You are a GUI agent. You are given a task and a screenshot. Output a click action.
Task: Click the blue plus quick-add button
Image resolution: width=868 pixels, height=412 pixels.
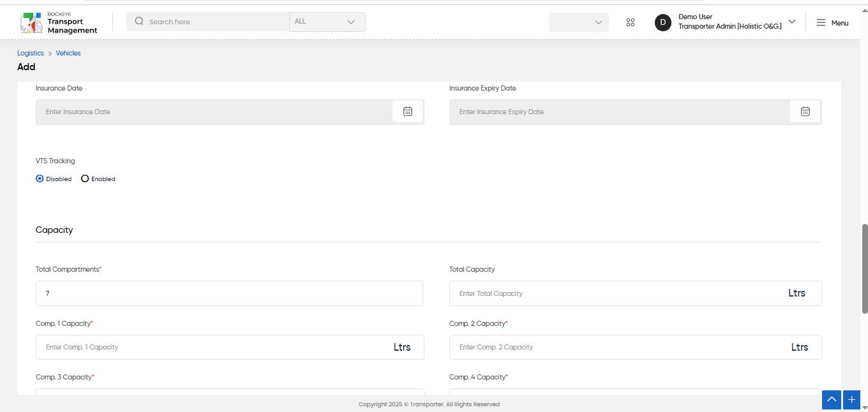click(x=851, y=400)
